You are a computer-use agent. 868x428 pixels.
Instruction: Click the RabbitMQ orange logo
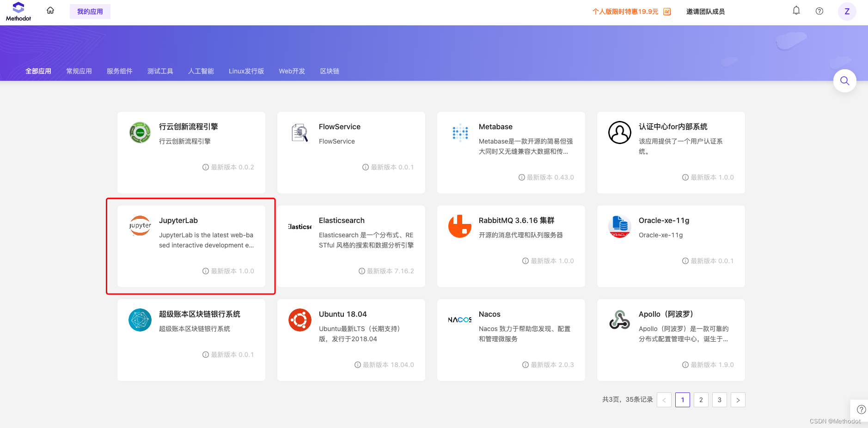tap(460, 226)
